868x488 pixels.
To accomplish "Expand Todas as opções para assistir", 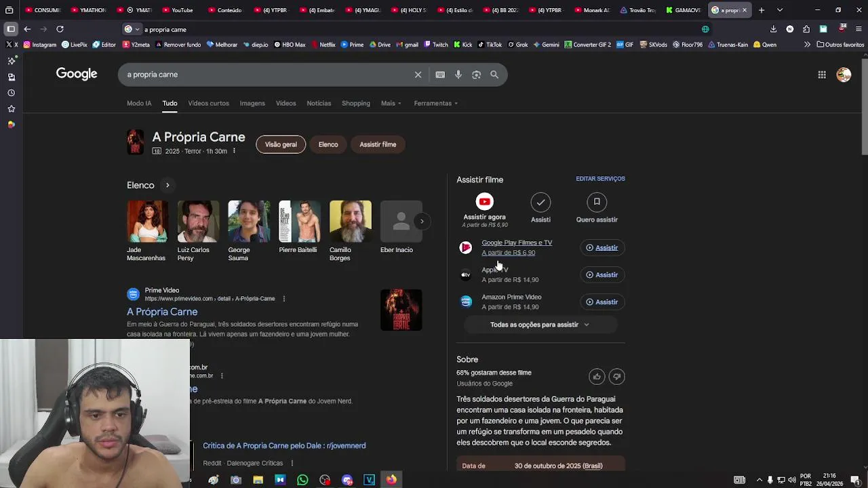I will tap(540, 325).
